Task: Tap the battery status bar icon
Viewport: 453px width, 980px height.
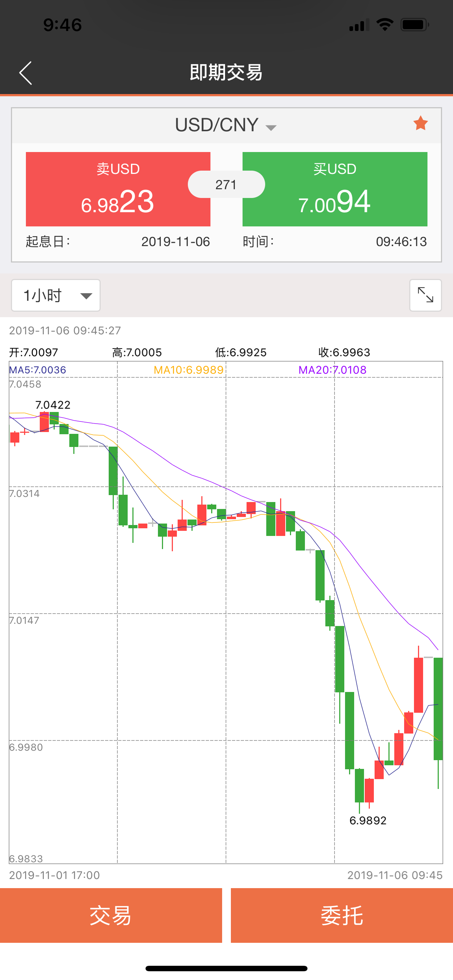Action: click(x=415, y=25)
